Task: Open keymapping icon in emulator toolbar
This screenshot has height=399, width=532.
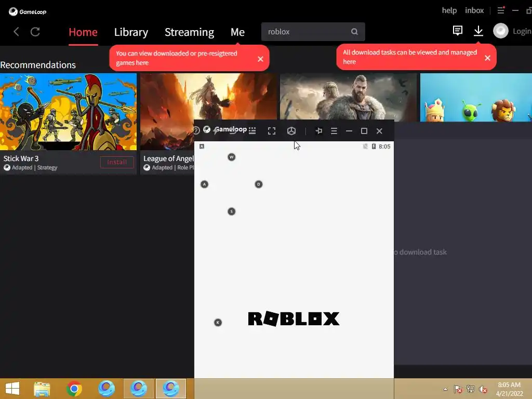Action: [x=252, y=130]
